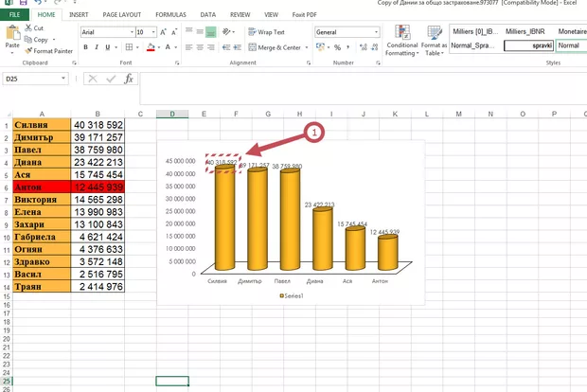The image size is (587, 392).
Task: Click the Paste icon in Clipboard
Action: point(12,36)
